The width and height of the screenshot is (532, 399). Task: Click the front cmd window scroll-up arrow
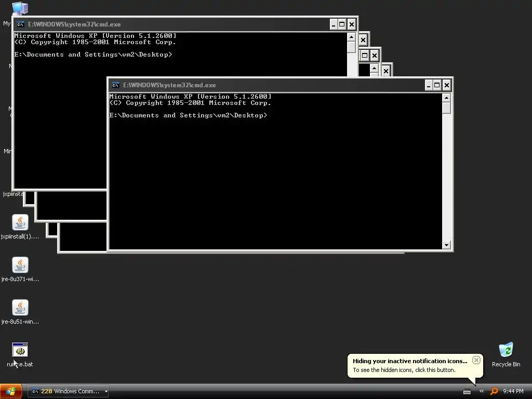pos(446,98)
